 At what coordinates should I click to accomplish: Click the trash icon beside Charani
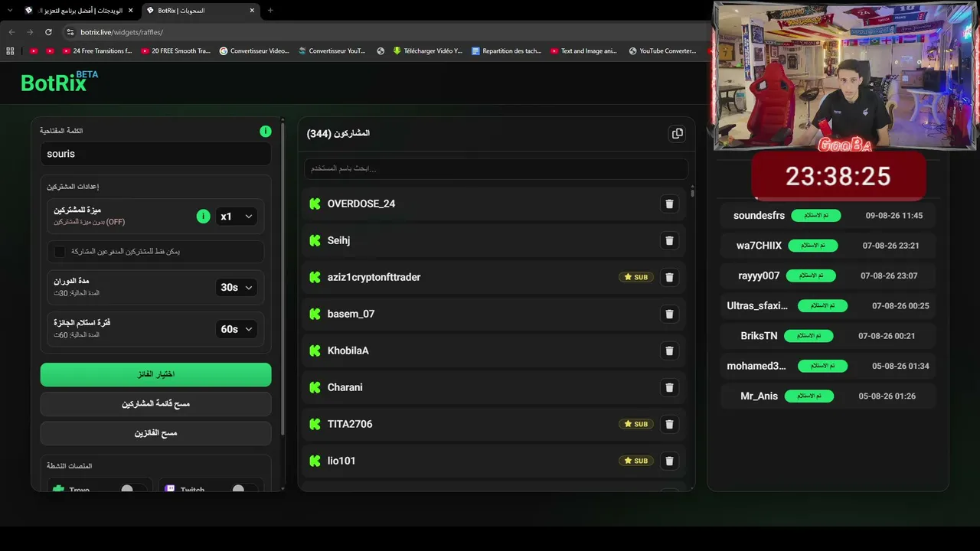pos(669,387)
